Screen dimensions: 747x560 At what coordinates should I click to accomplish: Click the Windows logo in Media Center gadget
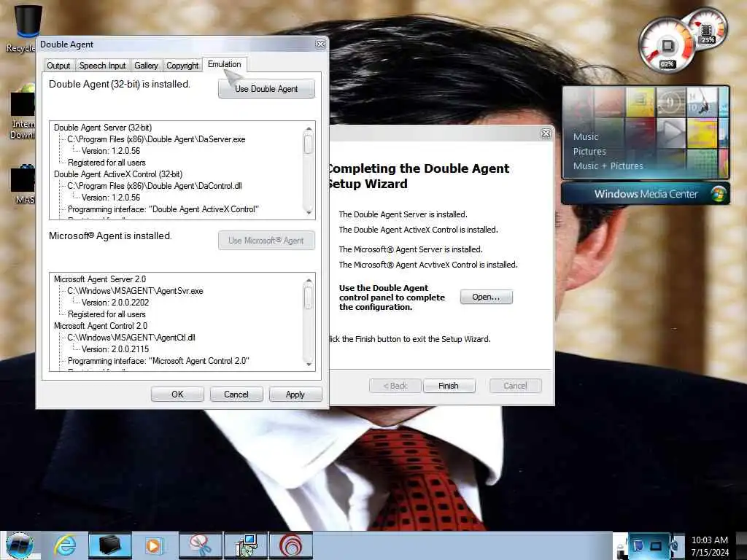717,194
